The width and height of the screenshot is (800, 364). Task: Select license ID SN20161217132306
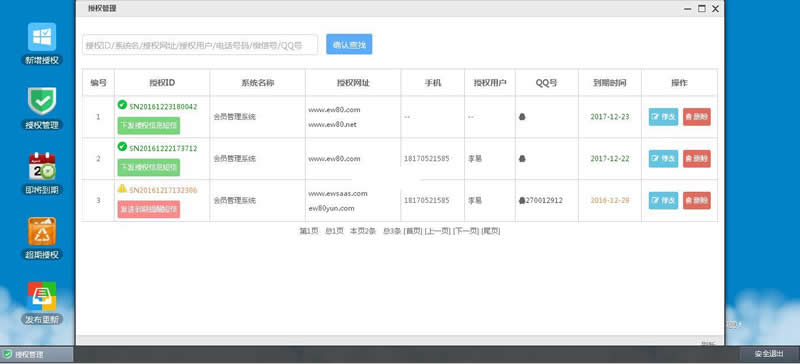point(163,190)
